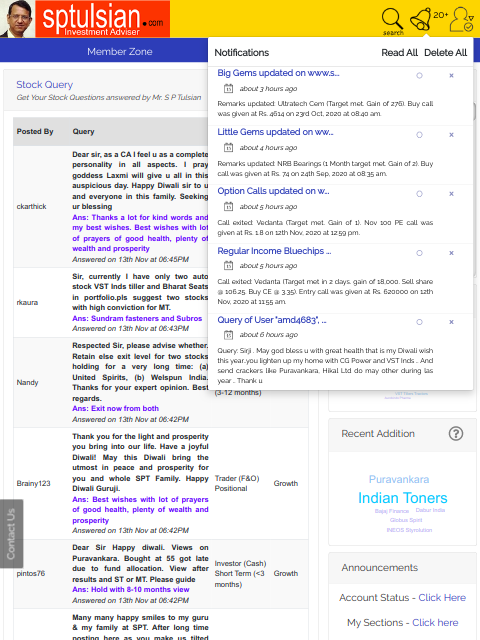Click Growth cell in Brainy123 row
480x640 pixels.
point(286,483)
